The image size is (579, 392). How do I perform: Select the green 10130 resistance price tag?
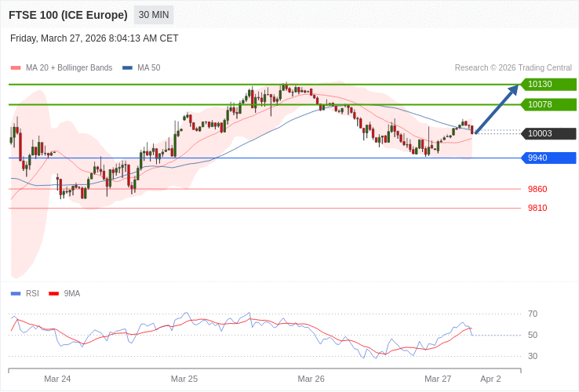[x=548, y=85]
